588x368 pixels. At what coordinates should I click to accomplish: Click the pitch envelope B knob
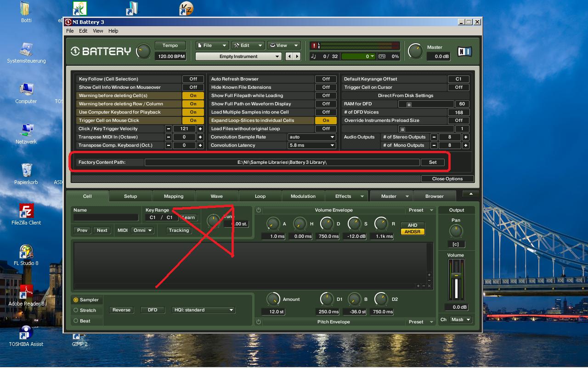pos(354,299)
